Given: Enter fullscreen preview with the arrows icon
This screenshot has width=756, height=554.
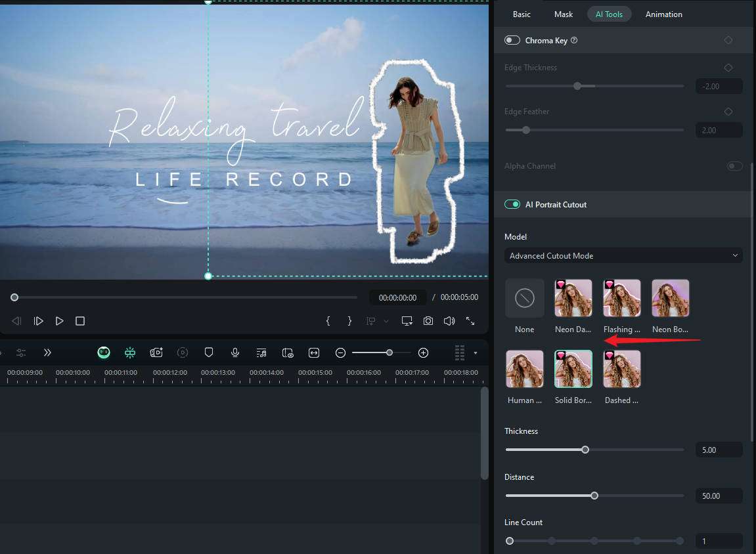Looking at the screenshot, I should [470, 321].
